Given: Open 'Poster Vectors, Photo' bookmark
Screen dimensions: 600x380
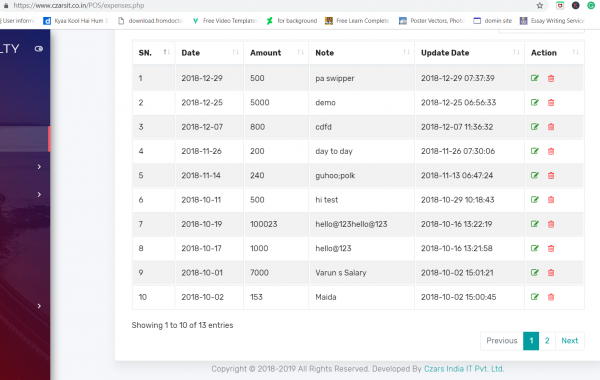Looking at the screenshot, I should tap(432, 21).
